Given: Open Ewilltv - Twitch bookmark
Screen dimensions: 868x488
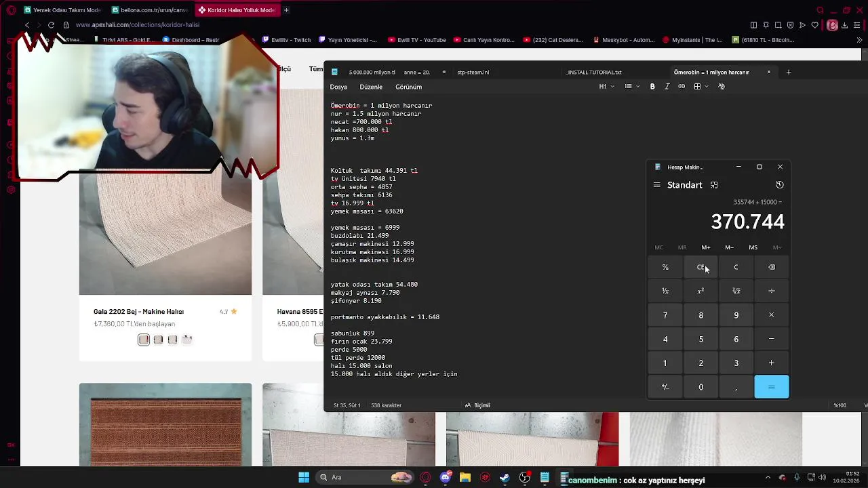Looking at the screenshot, I should click(286, 40).
